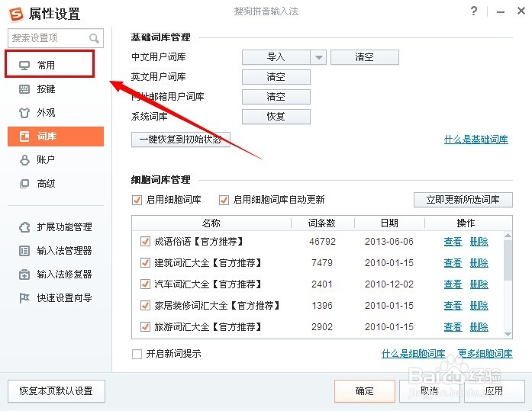The image size is (532, 411).
Task: Click the Sogou logo icon
Action: click(x=16, y=14)
